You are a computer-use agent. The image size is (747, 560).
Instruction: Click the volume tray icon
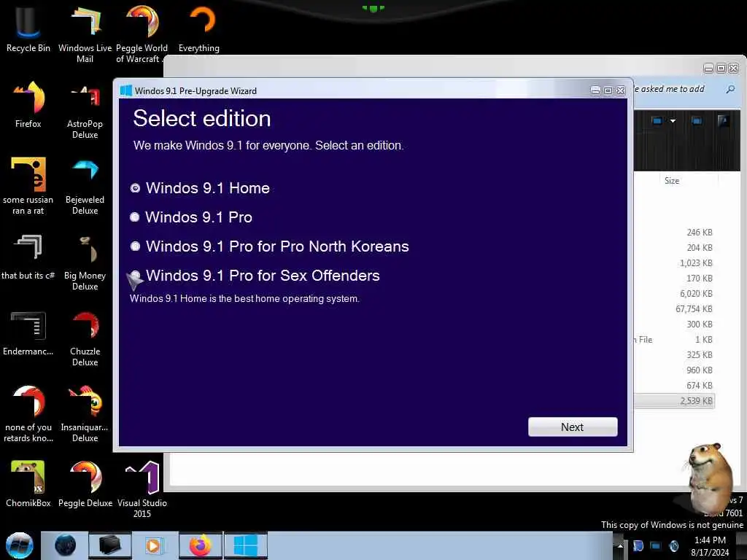click(673, 545)
